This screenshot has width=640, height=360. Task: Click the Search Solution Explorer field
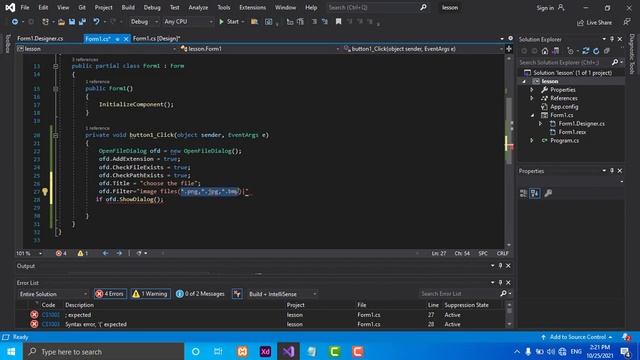coord(564,62)
